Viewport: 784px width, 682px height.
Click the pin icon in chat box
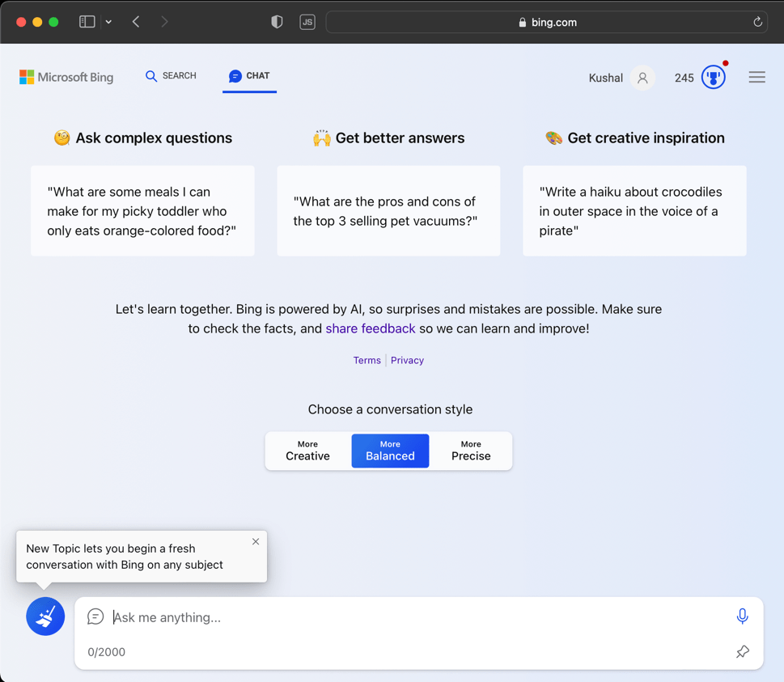coord(742,651)
